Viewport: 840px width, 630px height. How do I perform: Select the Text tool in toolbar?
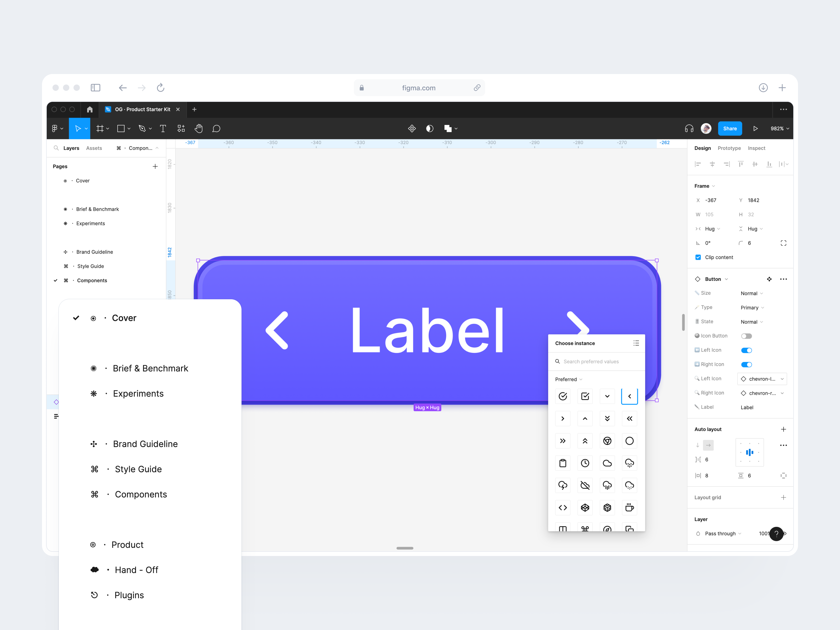coord(163,129)
